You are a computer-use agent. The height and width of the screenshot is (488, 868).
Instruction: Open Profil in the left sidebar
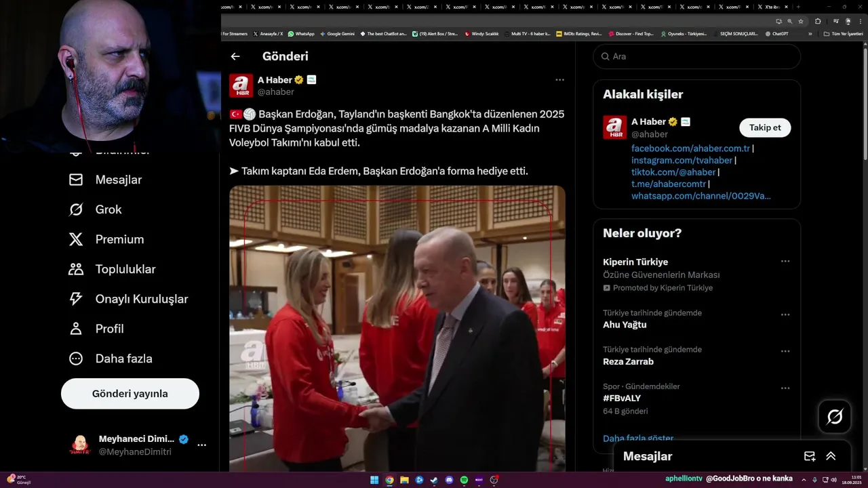click(x=96, y=329)
